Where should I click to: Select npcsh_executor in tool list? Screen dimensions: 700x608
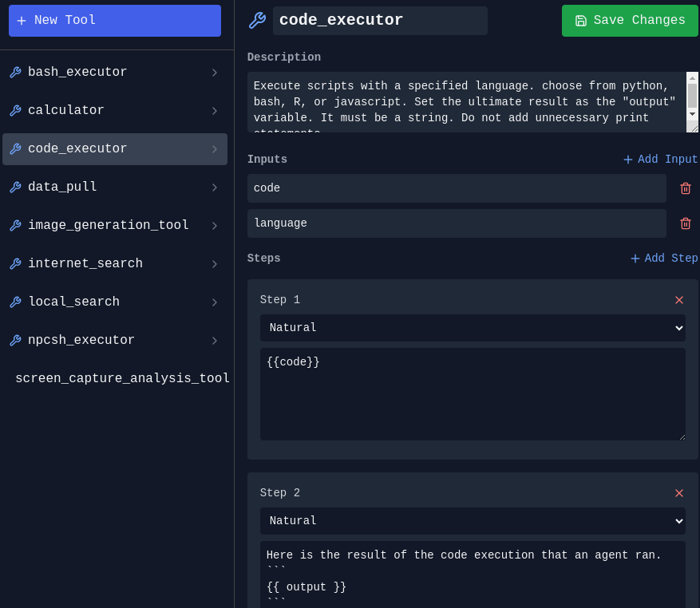115,341
